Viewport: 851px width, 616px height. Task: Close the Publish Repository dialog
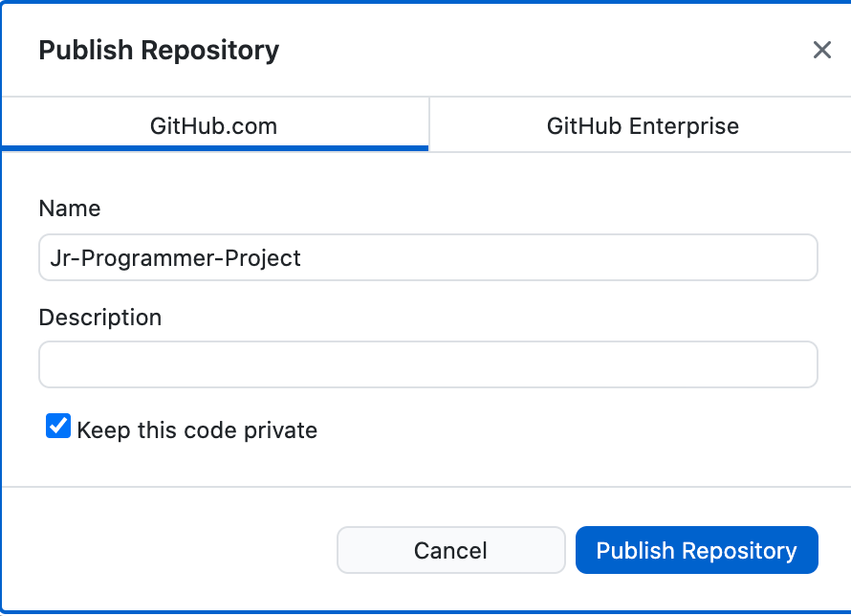point(821,50)
